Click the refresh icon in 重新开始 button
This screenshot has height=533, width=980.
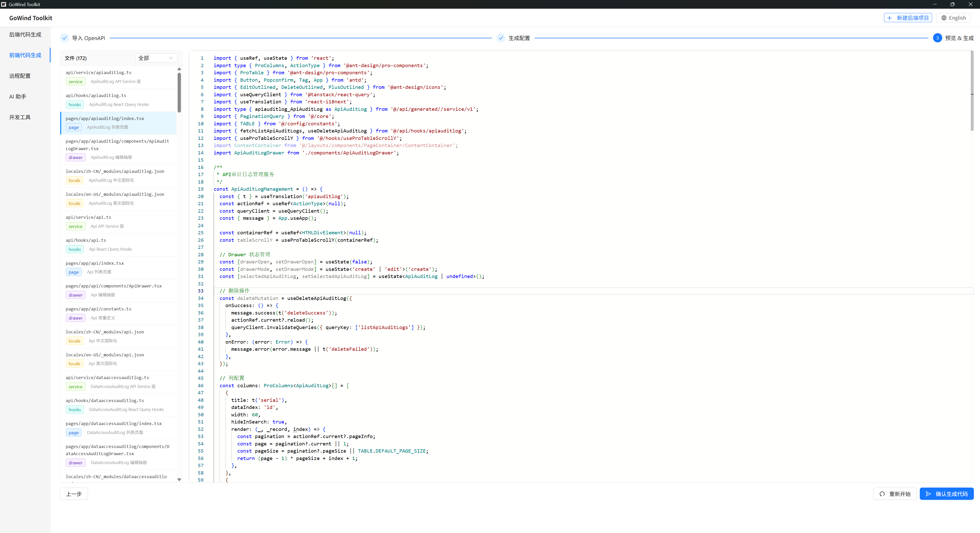coord(882,494)
